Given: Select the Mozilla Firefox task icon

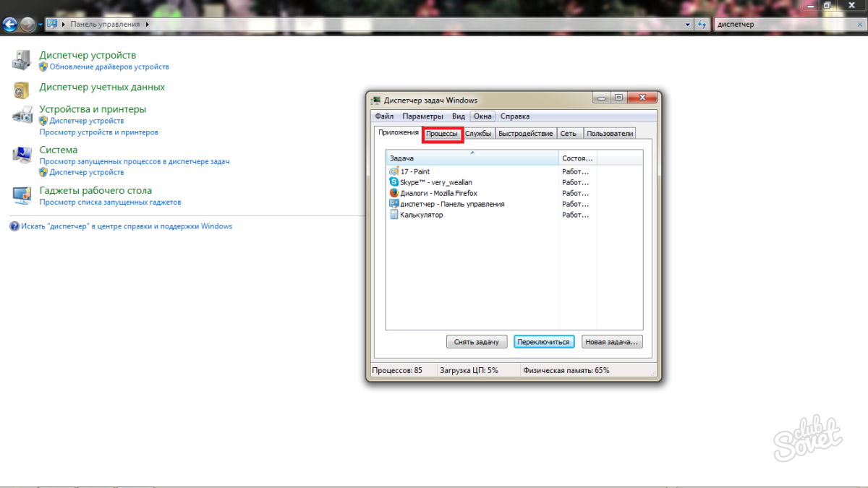Looking at the screenshot, I should [394, 193].
